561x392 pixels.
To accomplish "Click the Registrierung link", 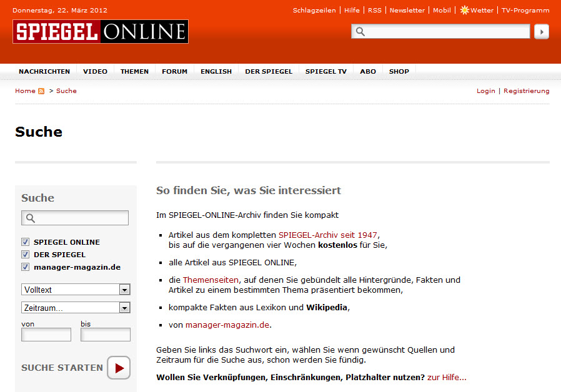I will click(526, 91).
